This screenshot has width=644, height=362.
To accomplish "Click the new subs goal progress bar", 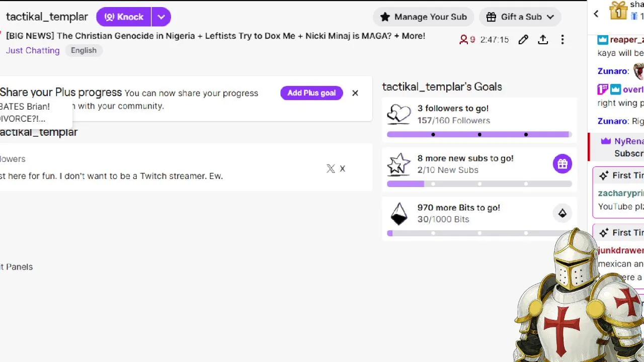I will [x=479, y=184].
